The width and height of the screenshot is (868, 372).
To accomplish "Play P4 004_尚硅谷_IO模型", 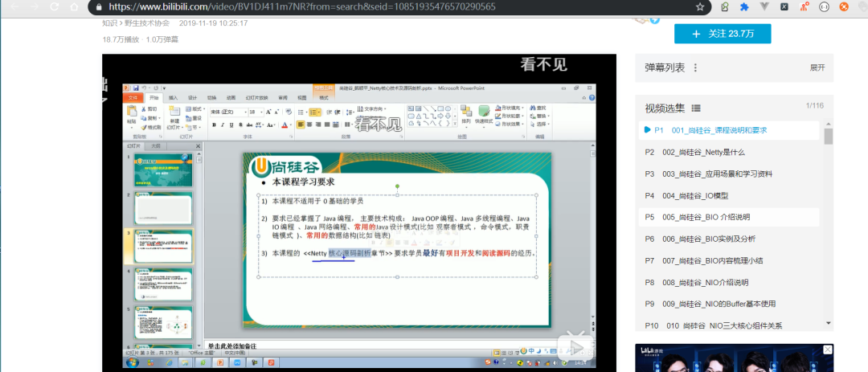I will 728,195.
